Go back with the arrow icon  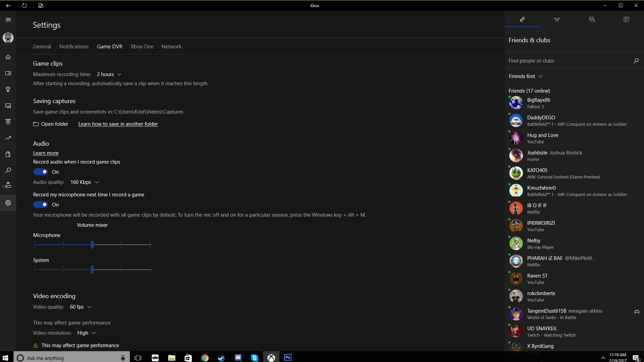click(x=8, y=5)
